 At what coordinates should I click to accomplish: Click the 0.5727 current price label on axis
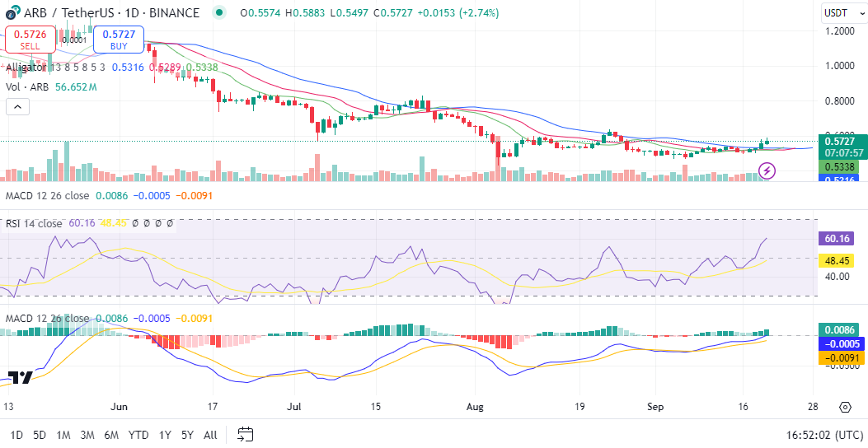pos(842,142)
